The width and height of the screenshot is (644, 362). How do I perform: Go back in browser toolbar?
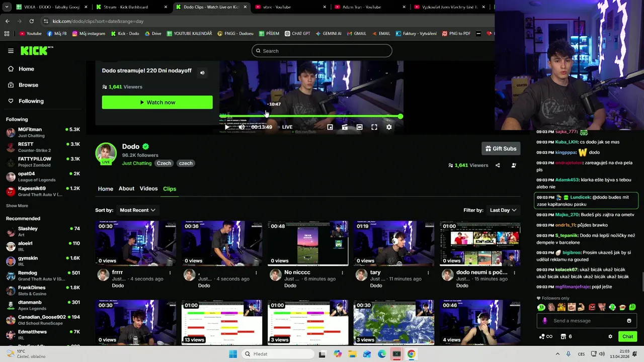point(7,21)
